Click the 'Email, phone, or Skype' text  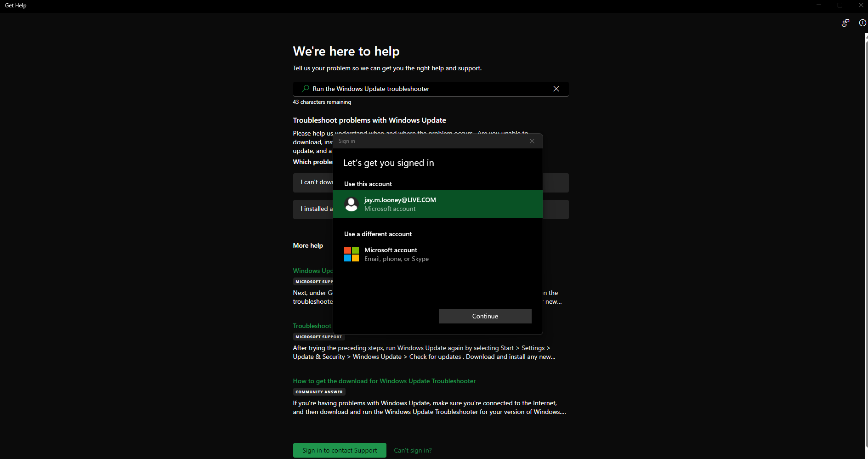coord(397,259)
